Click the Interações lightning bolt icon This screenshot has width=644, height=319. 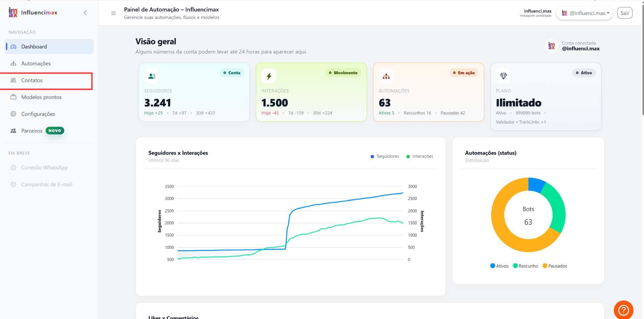[x=269, y=76]
